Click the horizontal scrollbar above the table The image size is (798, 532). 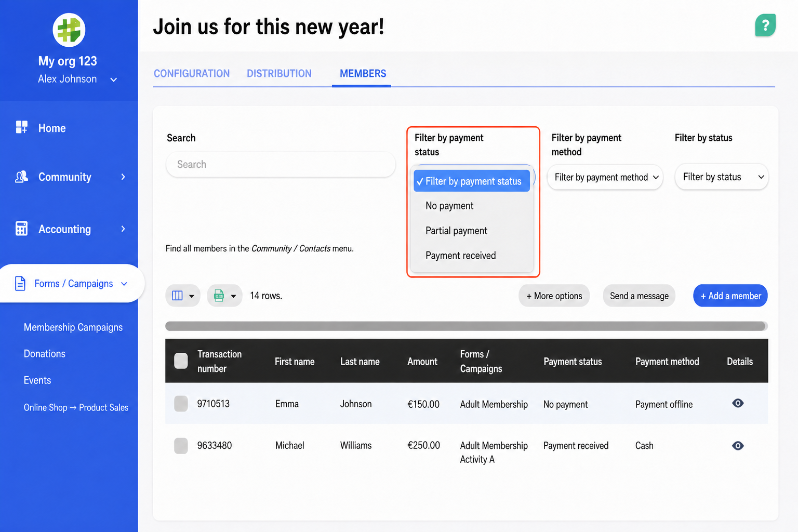click(x=466, y=326)
